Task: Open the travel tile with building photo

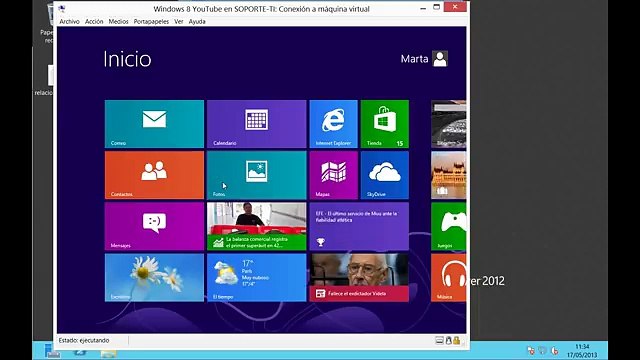Action: tap(449, 175)
